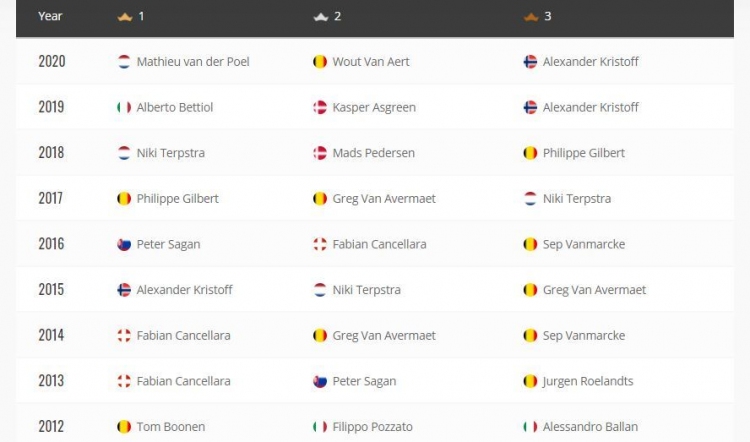Click the silver crown icon in header
Screen dimensions: 750x442
(320, 17)
